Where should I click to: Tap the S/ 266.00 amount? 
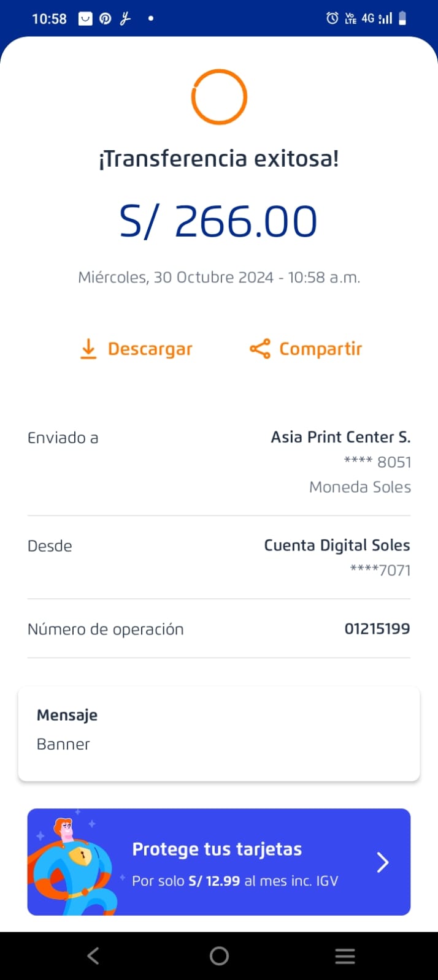[219, 221]
